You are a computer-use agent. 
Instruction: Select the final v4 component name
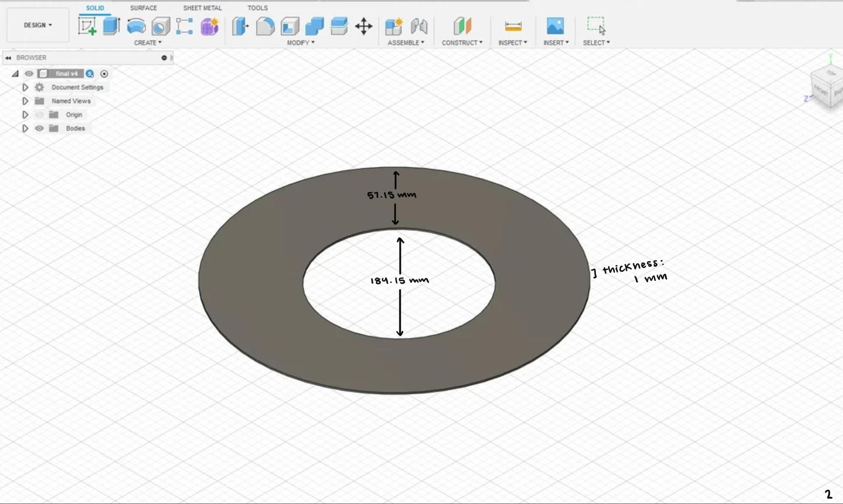tap(66, 74)
